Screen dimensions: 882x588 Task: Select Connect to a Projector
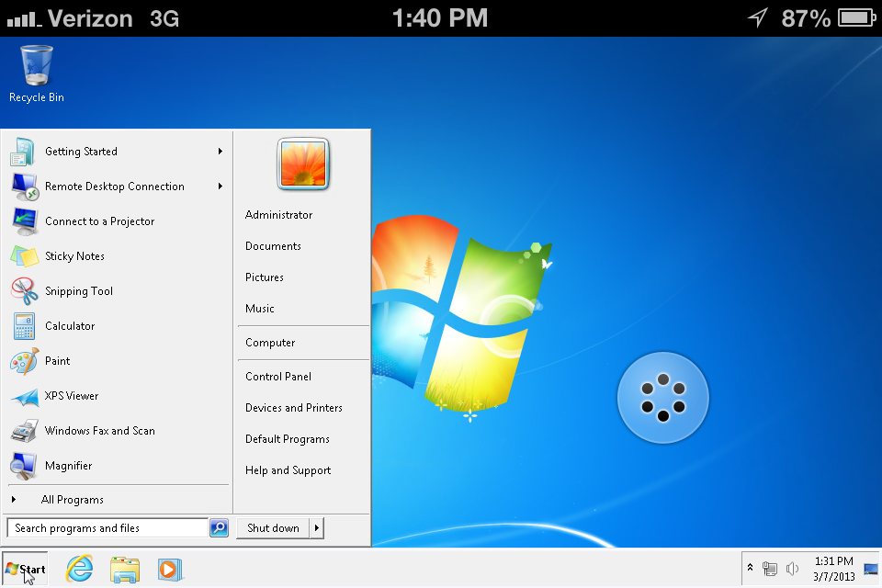coord(99,221)
